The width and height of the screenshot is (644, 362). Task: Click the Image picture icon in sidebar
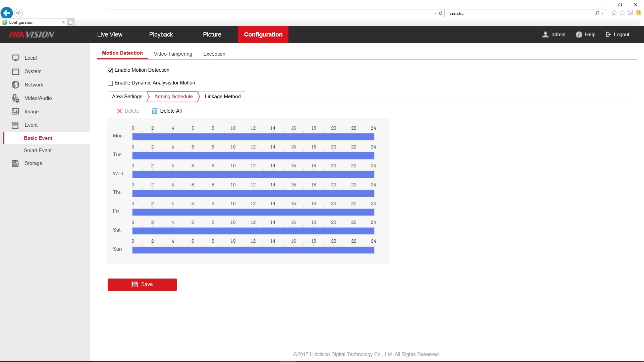click(15, 112)
